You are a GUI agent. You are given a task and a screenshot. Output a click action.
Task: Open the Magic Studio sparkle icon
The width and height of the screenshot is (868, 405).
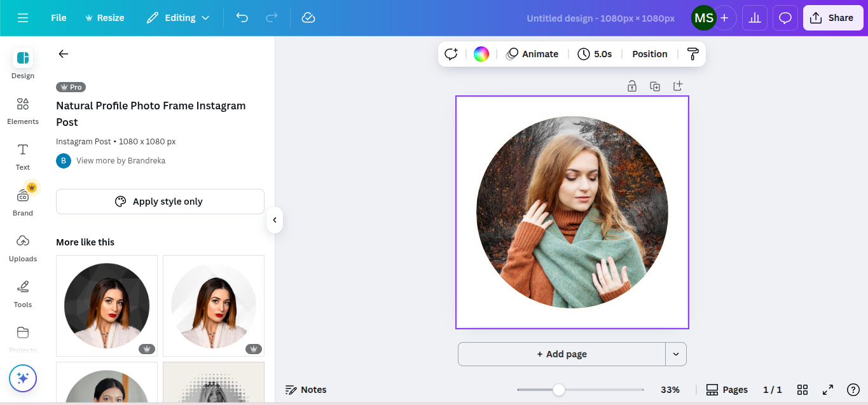(22, 378)
